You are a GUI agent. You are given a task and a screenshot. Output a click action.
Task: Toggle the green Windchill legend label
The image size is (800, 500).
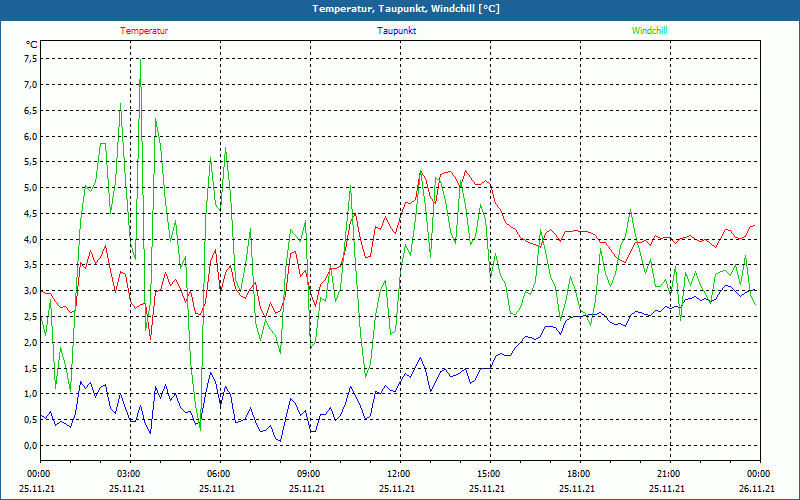point(649,31)
